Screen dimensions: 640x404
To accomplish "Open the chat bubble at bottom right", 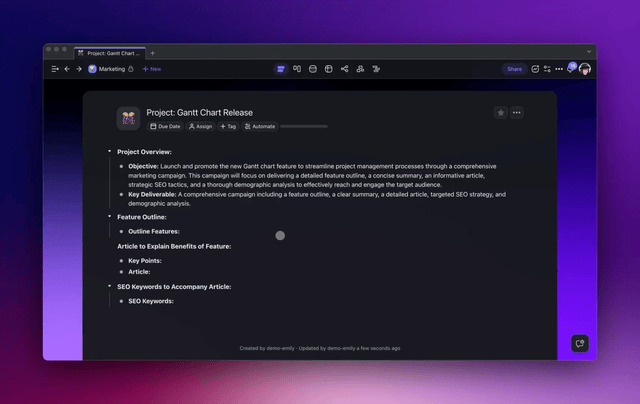I will click(x=578, y=343).
